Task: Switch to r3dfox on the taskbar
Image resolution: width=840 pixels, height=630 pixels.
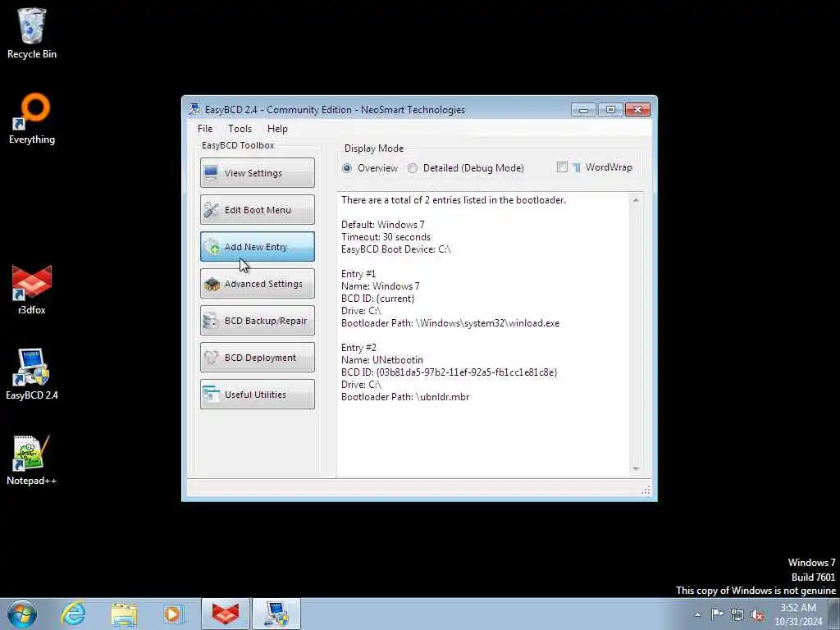Action: click(226, 614)
